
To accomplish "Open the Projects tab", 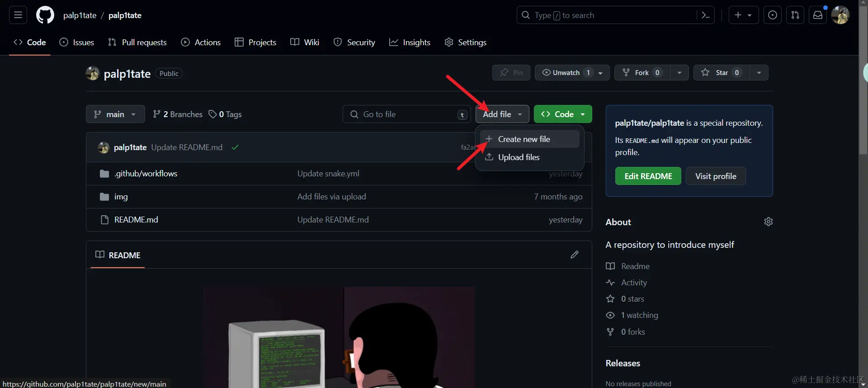I will 255,42.
